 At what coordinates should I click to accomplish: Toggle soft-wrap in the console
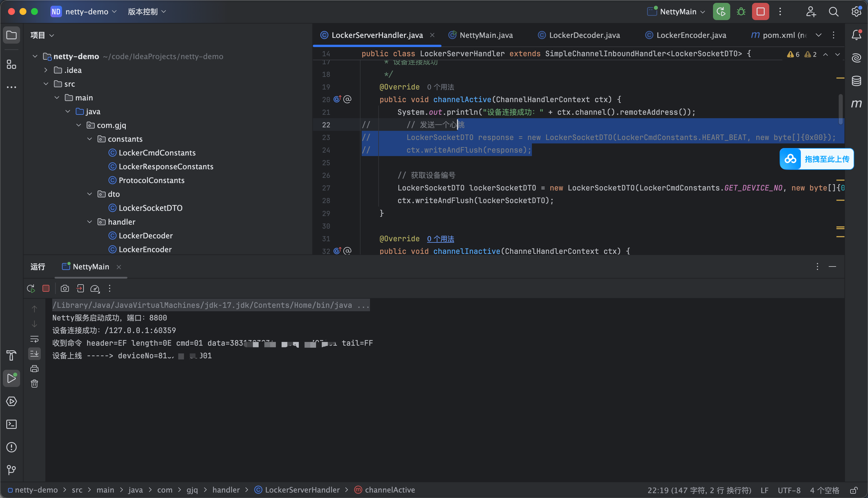point(34,339)
